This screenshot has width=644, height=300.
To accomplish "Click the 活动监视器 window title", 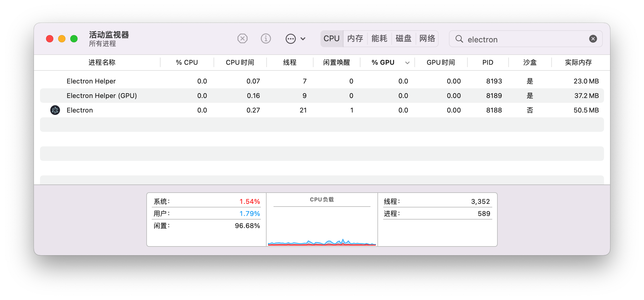I will (x=109, y=35).
